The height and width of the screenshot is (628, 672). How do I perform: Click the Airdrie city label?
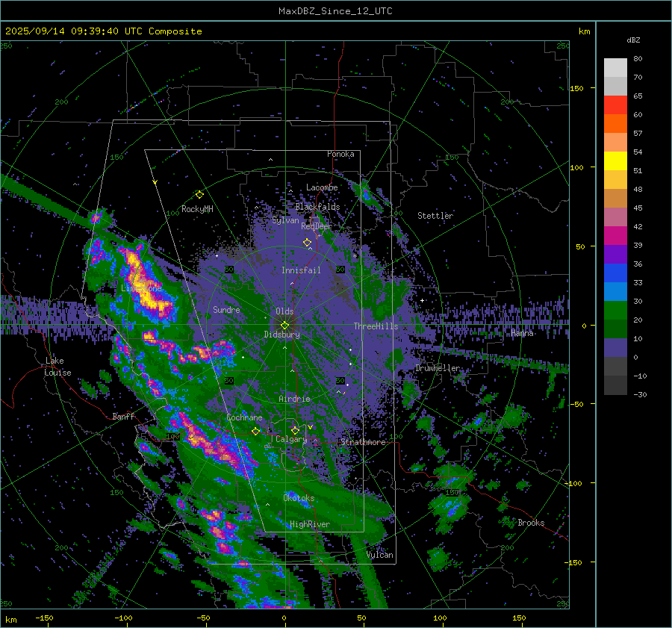pos(294,399)
